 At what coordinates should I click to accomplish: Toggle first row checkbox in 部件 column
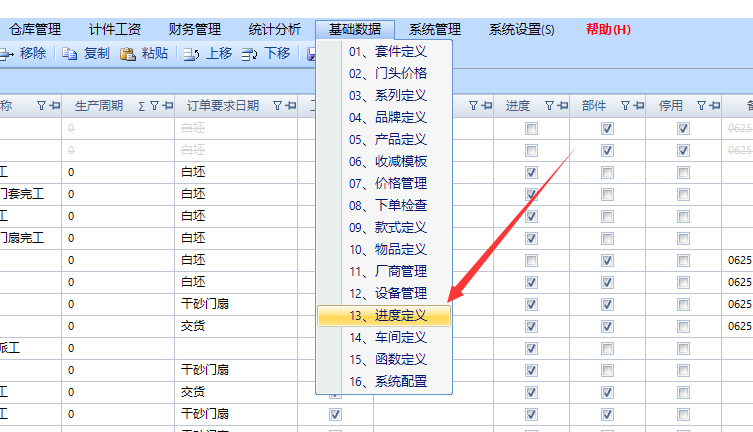pyautogui.click(x=607, y=129)
